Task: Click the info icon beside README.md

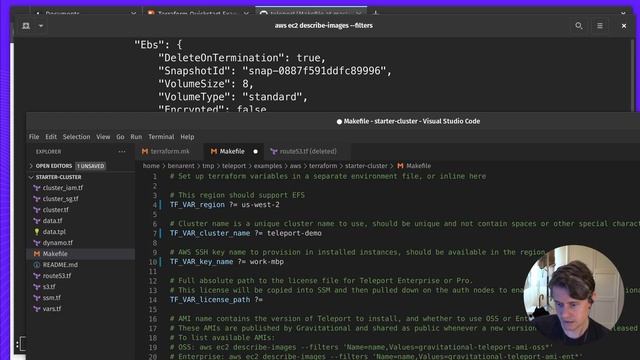Action: point(37,265)
